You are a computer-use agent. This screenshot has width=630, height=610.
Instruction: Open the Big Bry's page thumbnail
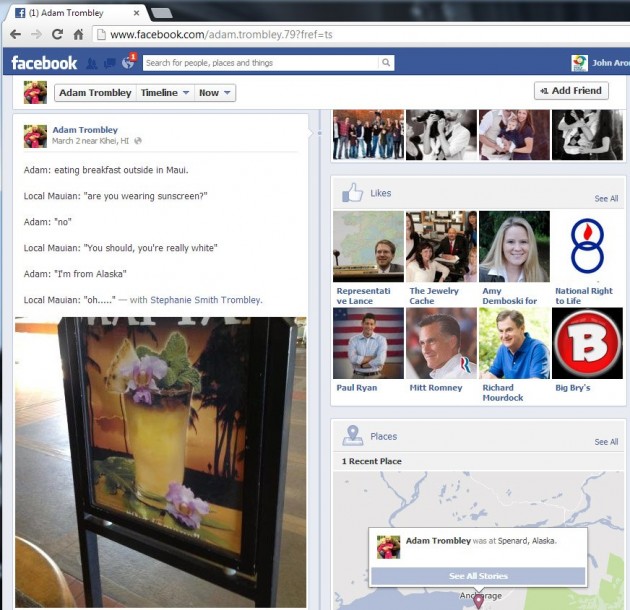[x=587, y=342]
